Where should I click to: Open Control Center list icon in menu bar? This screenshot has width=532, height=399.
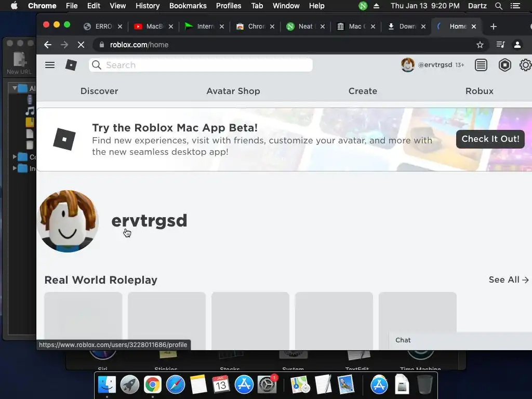pyautogui.click(x=515, y=6)
